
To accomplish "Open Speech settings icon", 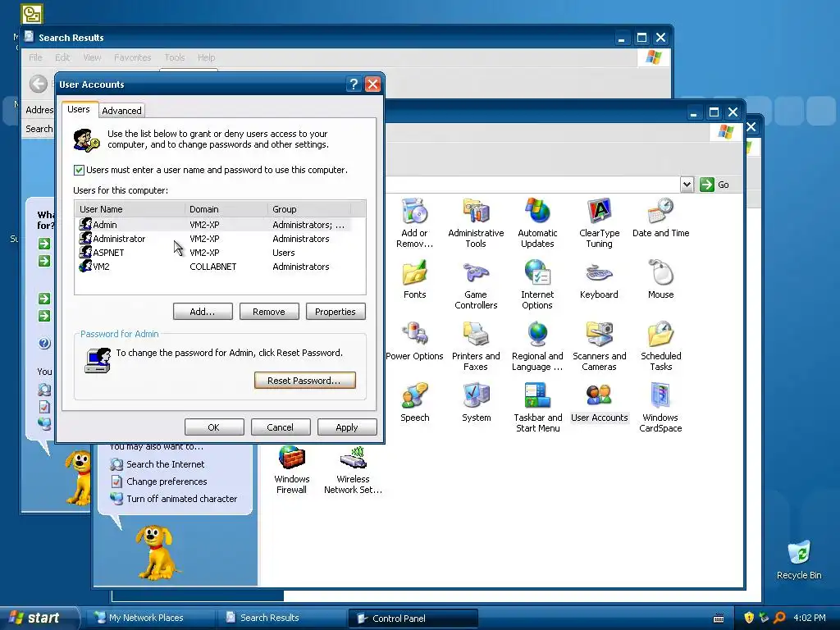I will click(414, 402).
